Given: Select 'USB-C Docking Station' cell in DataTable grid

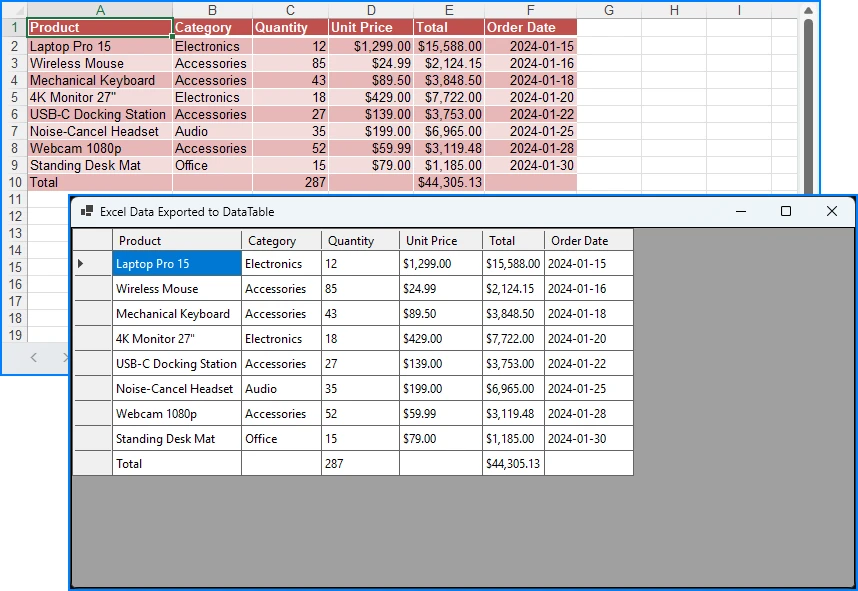Looking at the screenshot, I should (x=177, y=364).
